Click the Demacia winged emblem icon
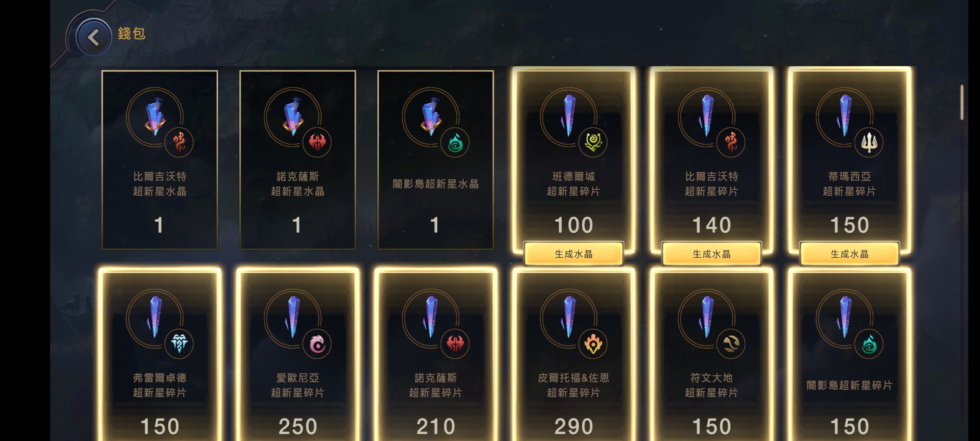The height and width of the screenshot is (441, 980). (x=869, y=142)
